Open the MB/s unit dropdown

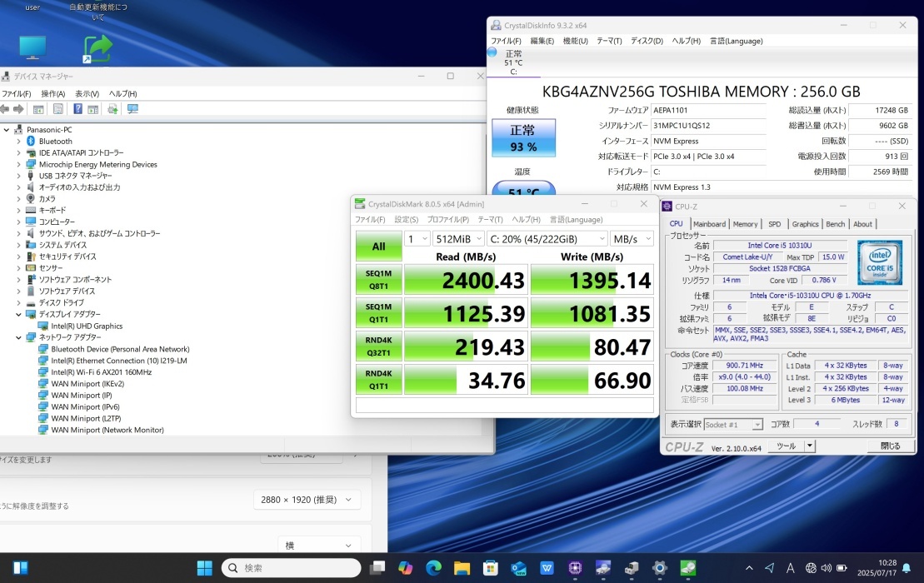coord(632,238)
